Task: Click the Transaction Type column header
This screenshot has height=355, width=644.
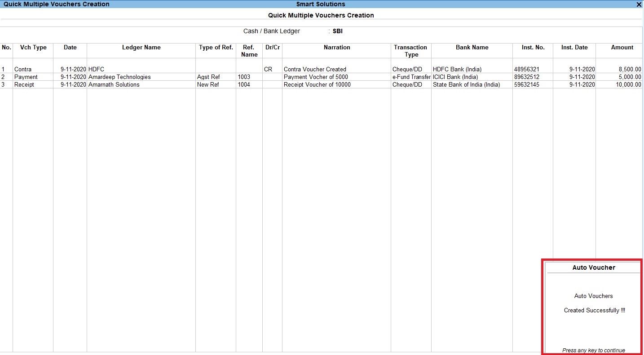Action: (x=410, y=50)
